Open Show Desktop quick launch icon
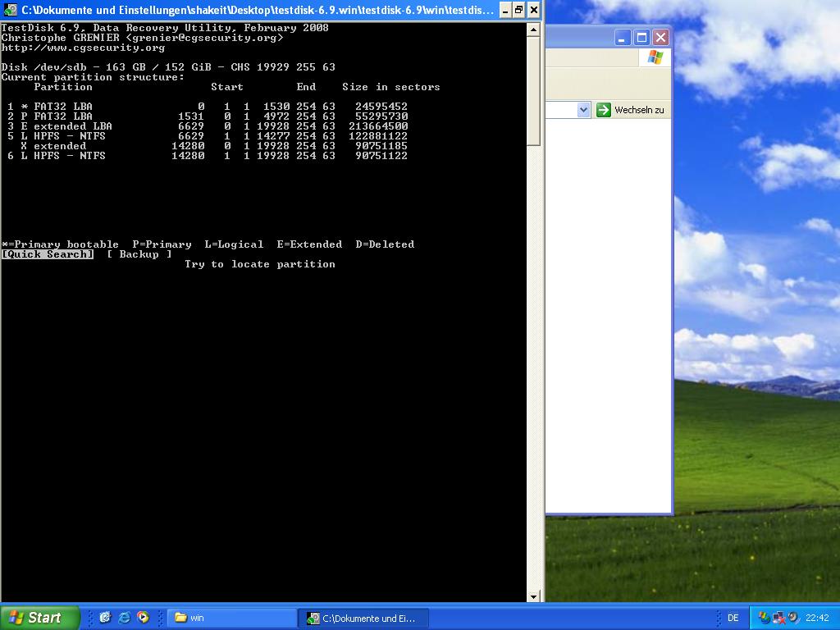Image resolution: width=840 pixels, height=630 pixels. [105, 618]
